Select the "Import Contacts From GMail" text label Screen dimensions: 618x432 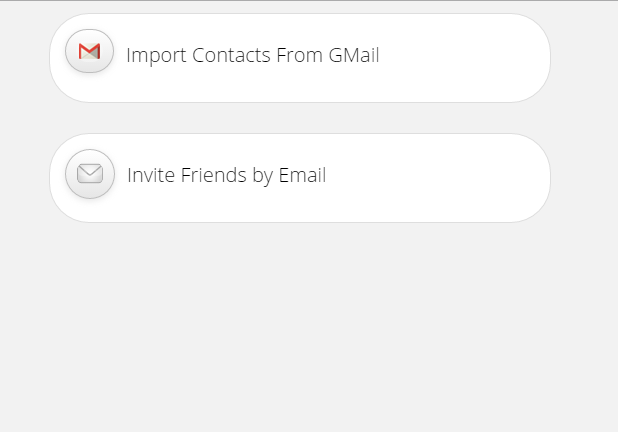click(x=252, y=55)
